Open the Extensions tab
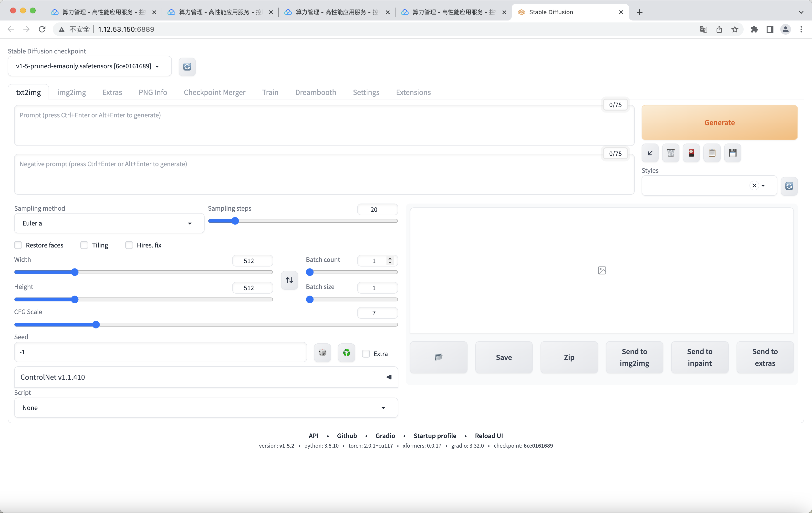812x513 pixels. pos(413,92)
